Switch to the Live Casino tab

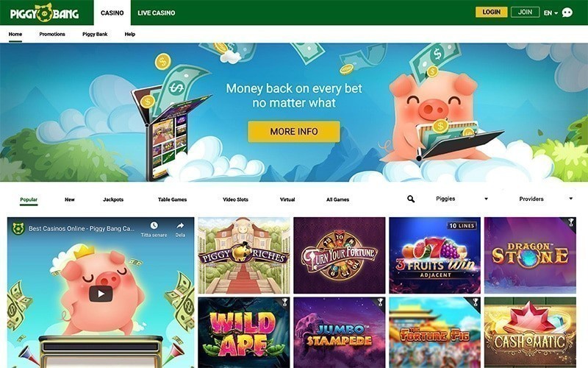(156, 13)
